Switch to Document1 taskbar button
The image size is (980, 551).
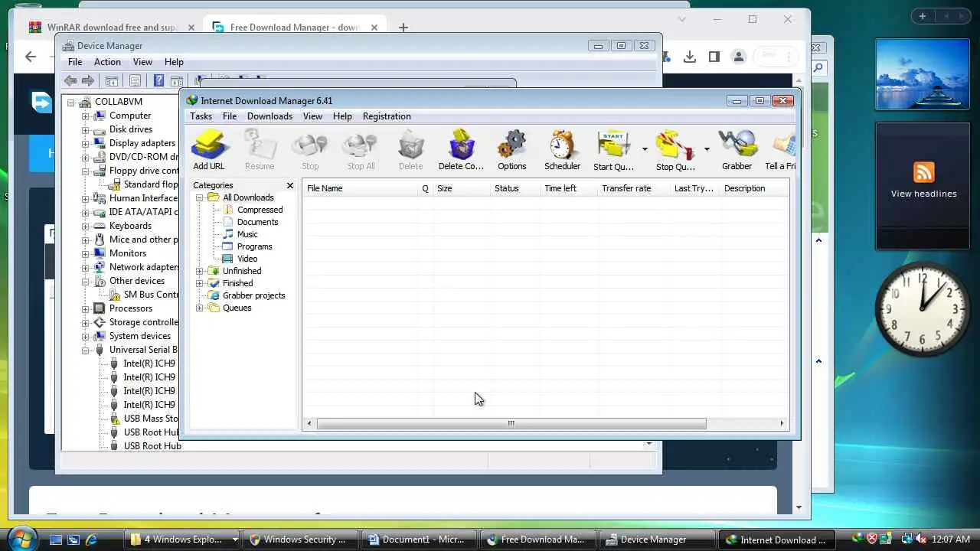(x=418, y=540)
